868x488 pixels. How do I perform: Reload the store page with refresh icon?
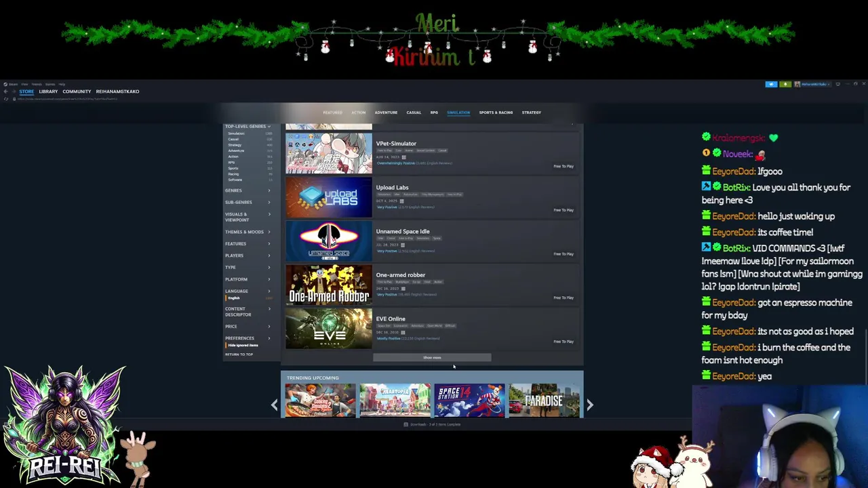[x=6, y=99]
